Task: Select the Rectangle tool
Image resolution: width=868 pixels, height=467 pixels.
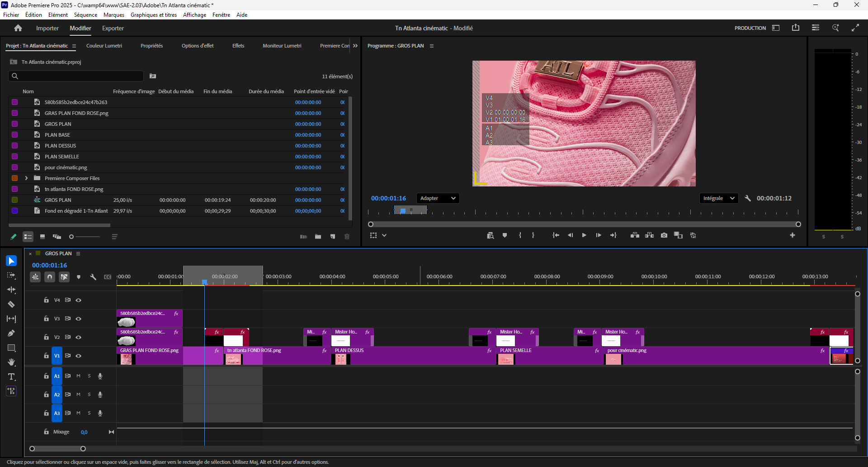Action: pyautogui.click(x=11, y=348)
